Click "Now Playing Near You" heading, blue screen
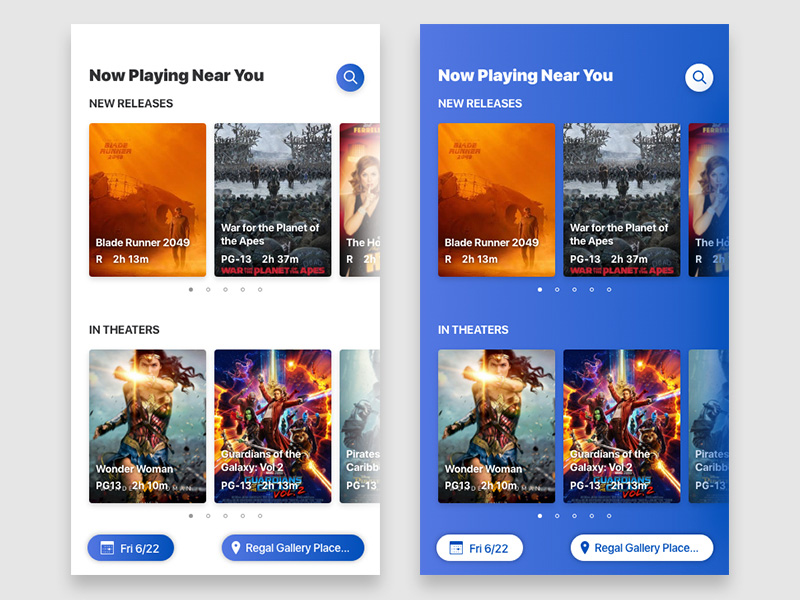The height and width of the screenshot is (600, 800). 526,76
